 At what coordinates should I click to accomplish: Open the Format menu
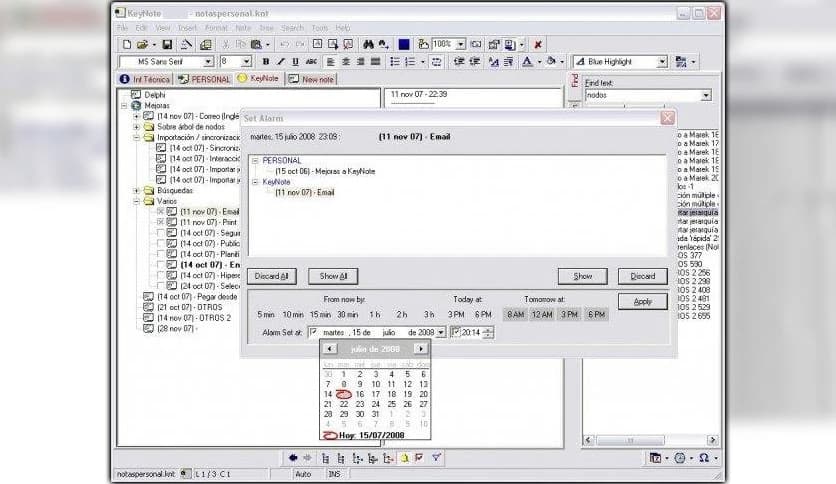216,28
